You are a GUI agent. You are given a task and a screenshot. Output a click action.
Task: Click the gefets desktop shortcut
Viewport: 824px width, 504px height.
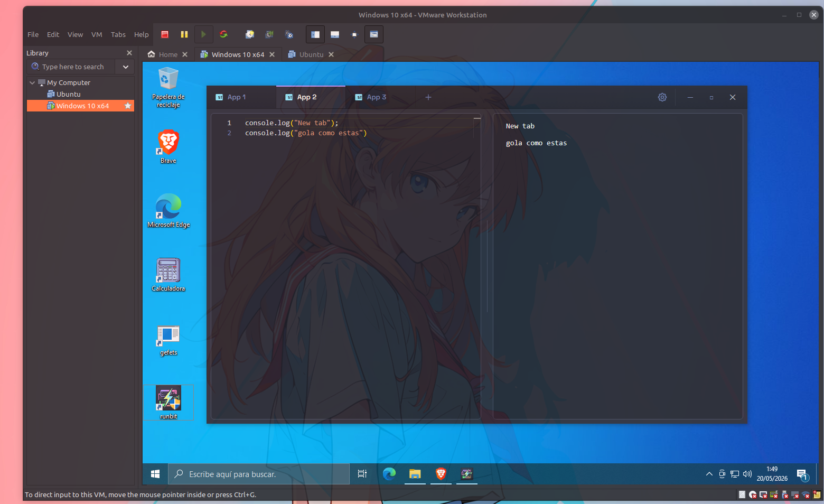pyautogui.click(x=168, y=339)
